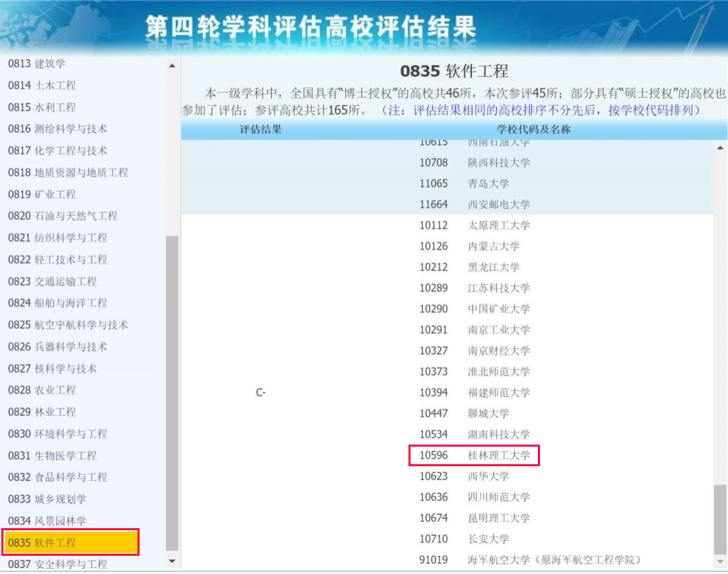The width and height of the screenshot is (728, 574).
Task: Click results table scroll down arrow
Action: 720,561
